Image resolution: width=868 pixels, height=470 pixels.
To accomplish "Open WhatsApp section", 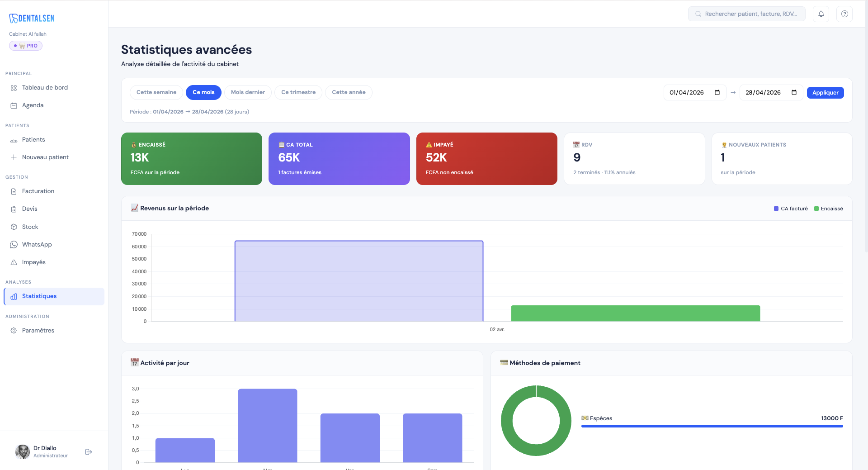I will click(x=54, y=245).
